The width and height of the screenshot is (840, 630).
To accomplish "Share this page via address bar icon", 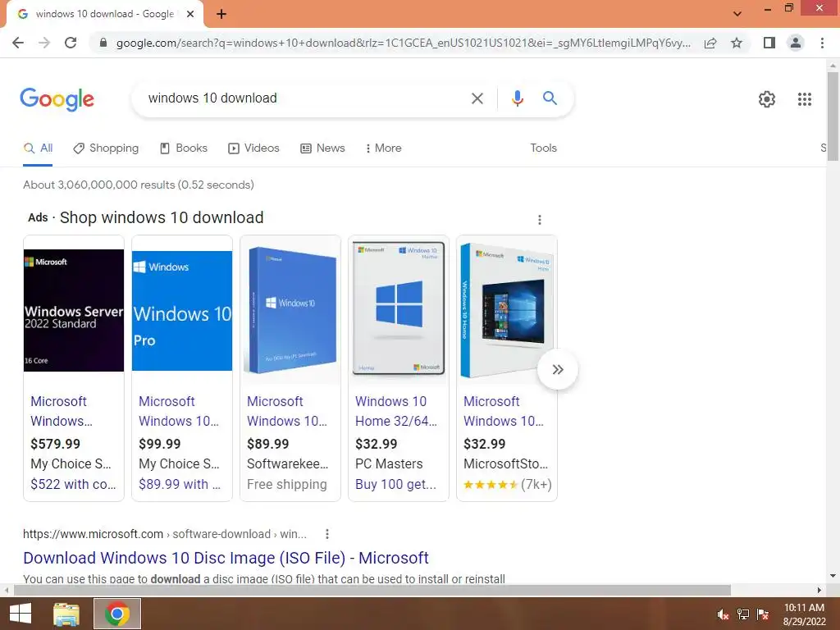I will point(710,43).
